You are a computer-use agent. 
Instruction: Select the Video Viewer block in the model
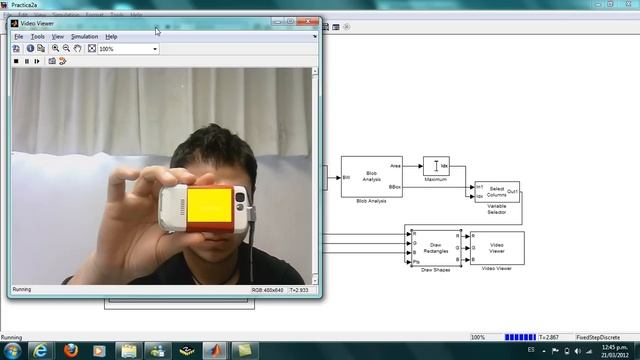[x=497, y=248]
